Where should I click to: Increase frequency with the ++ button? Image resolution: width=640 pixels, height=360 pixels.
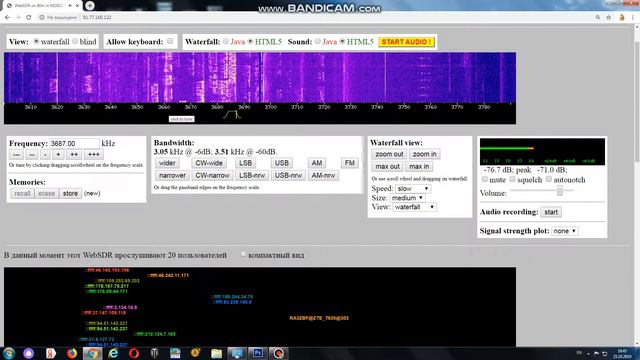click(x=74, y=155)
